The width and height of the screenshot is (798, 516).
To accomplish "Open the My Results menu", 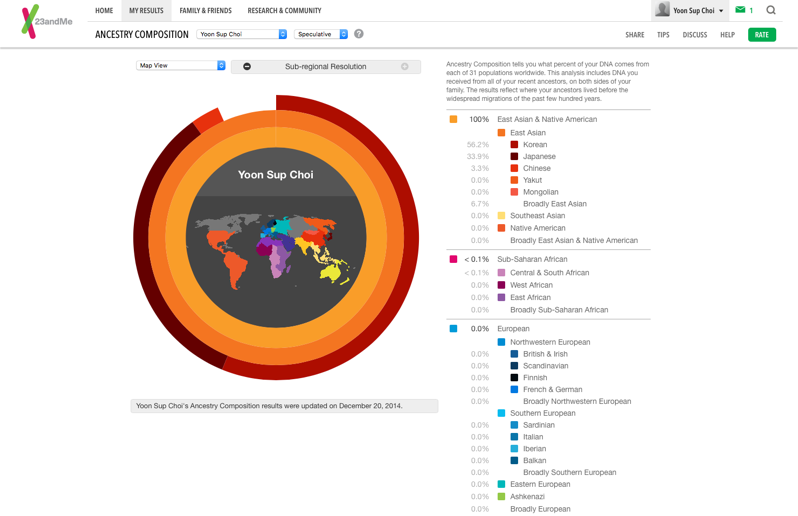I will point(147,11).
